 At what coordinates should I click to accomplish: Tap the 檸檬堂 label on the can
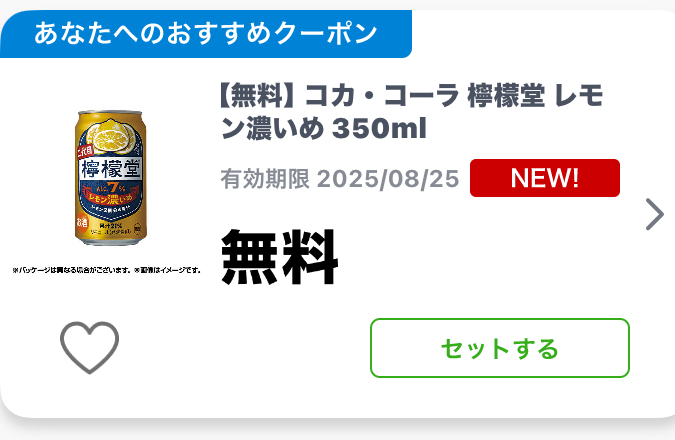[x=111, y=169]
